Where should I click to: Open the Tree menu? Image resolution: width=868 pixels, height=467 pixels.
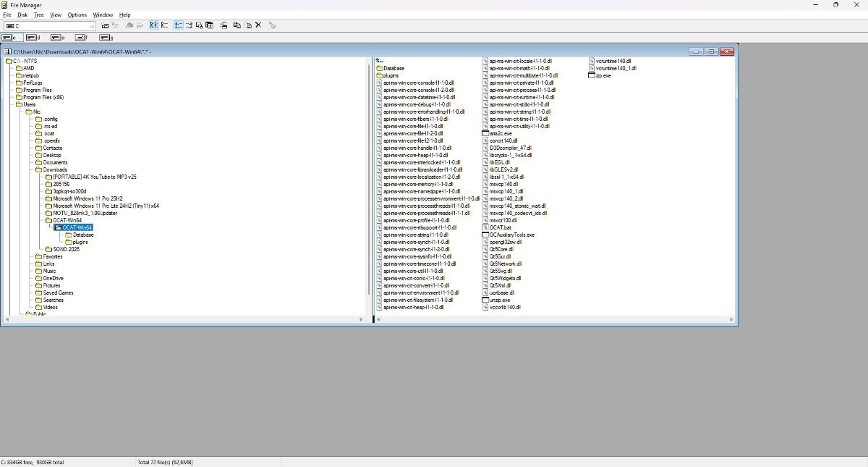point(38,14)
